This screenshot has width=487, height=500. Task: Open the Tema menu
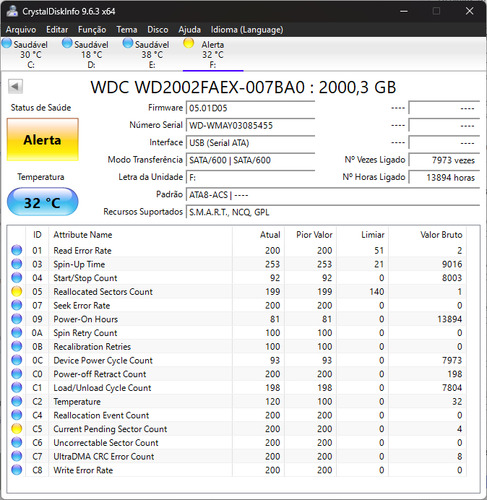pos(127,30)
